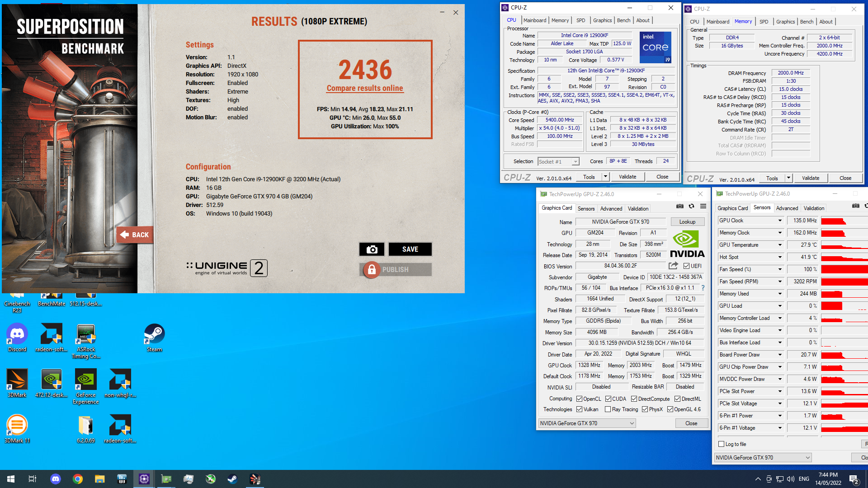Toggle the PhysX checkbox
Screen dimensions: 868x488
pos(645,409)
